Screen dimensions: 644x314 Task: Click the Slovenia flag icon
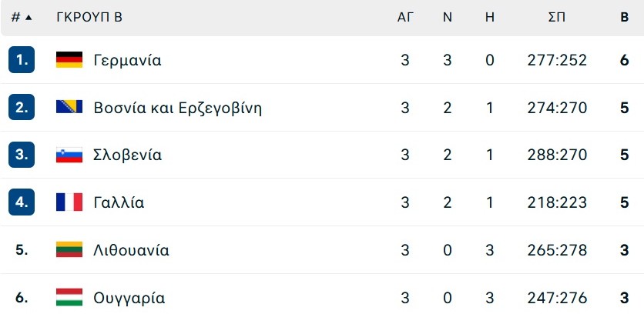[x=69, y=155]
